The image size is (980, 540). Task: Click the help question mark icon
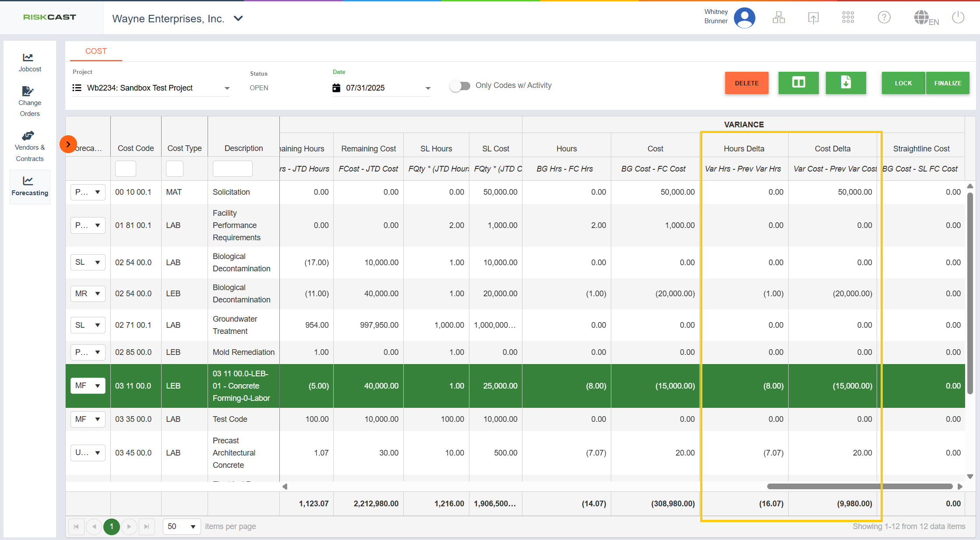pos(884,18)
